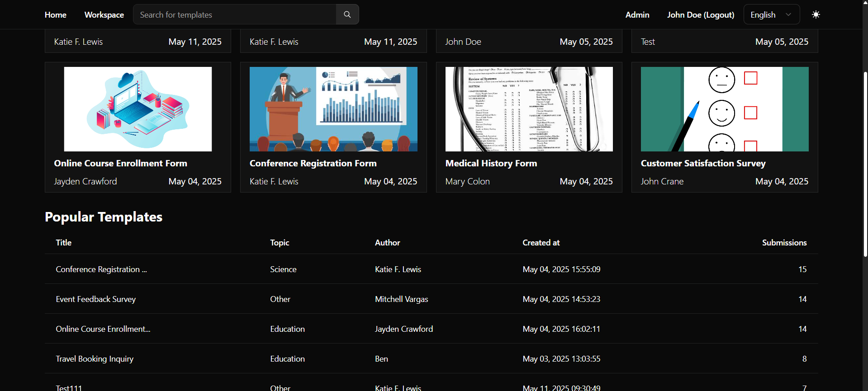Screen dimensions: 868x391
Task: Click the Conference Registration Form title
Action: (x=313, y=163)
